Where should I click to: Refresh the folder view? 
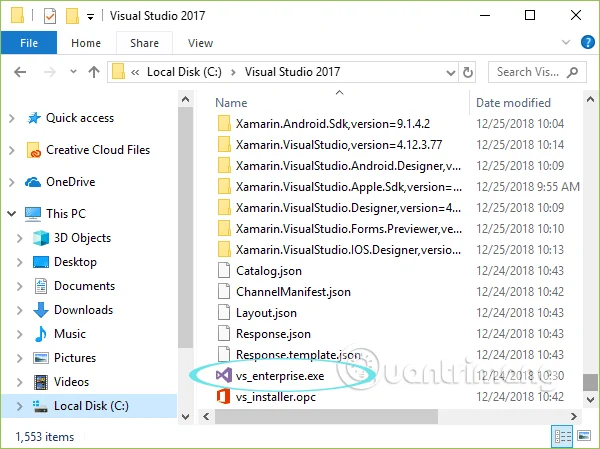tap(468, 72)
